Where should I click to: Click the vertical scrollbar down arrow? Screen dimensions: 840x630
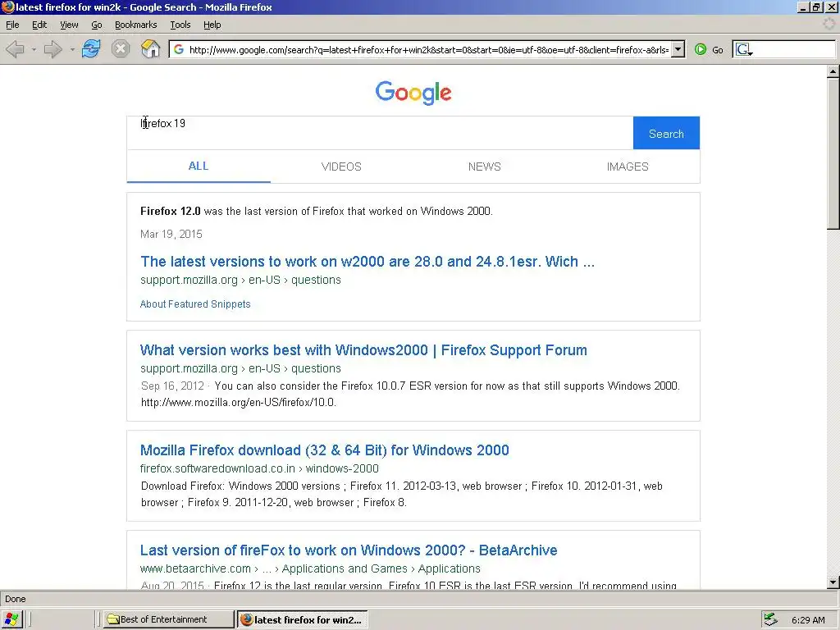833,582
